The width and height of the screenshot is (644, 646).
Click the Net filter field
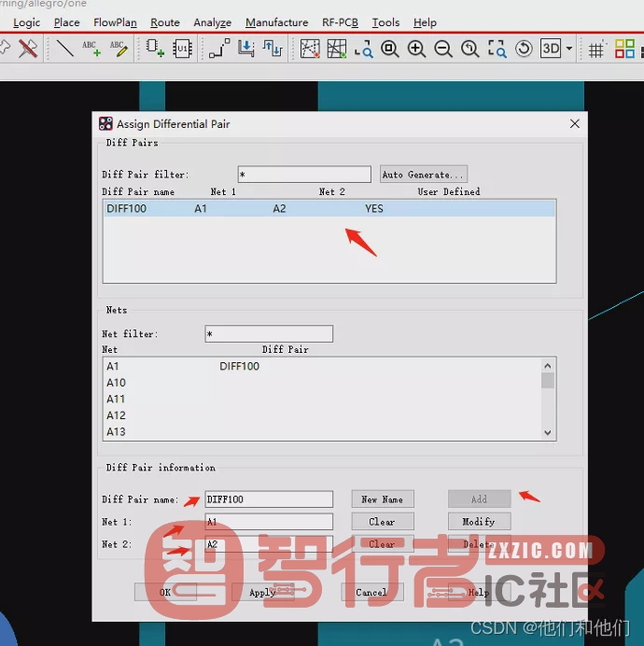click(269, 333)
